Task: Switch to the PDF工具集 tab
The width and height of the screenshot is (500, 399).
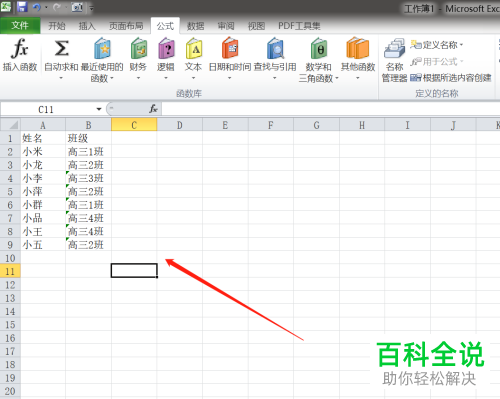Action: pyautogui.click(x=299, y=26)
